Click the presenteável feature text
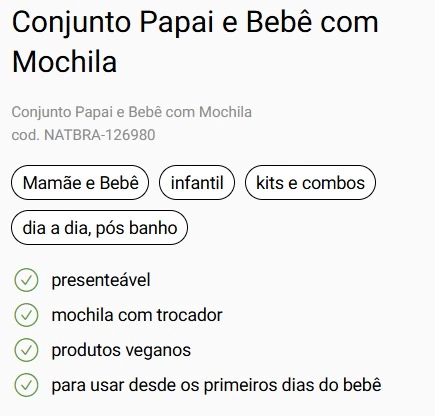This screenshot has height=416, width=435. point(101,280)
